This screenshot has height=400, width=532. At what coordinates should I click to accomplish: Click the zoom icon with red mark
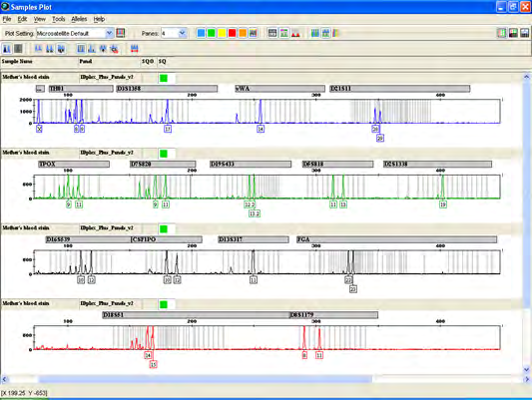point(114,49)
